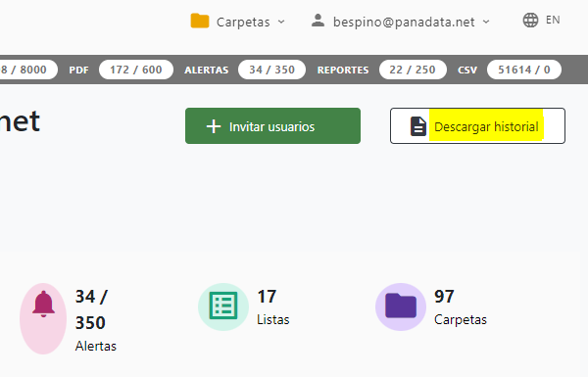Click the purple Carpetas folder icon
588x377 pixels.
click(401, 306)
